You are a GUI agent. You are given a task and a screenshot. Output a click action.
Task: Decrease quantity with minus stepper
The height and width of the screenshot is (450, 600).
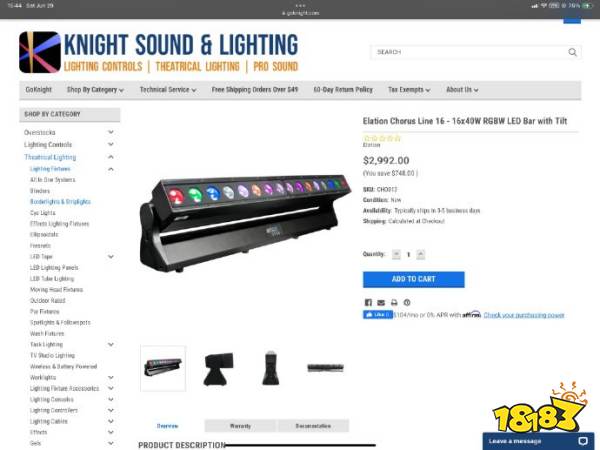coord(396,254)
